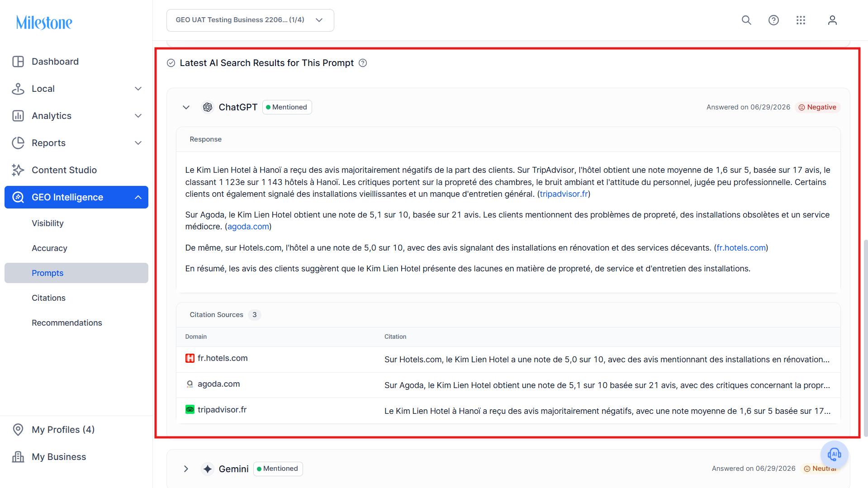
Task: Click the ChatGPT logo icon
Action: (x=208, y=107)
